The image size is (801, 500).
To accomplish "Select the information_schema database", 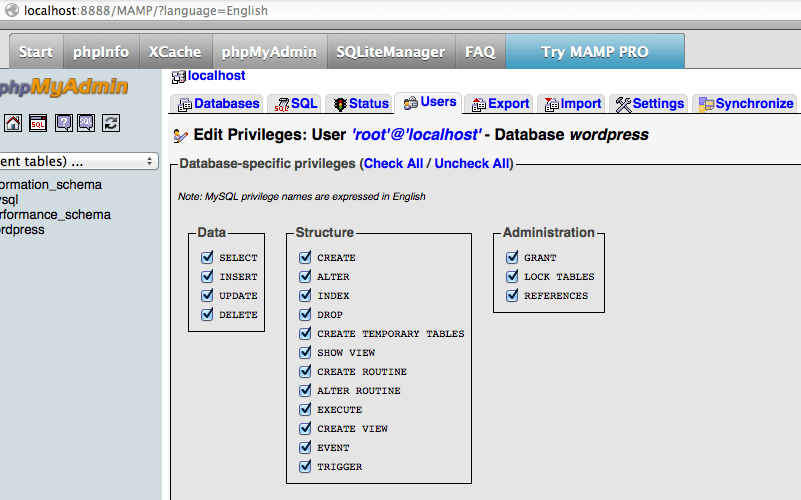I will click(x=51, y=184).
